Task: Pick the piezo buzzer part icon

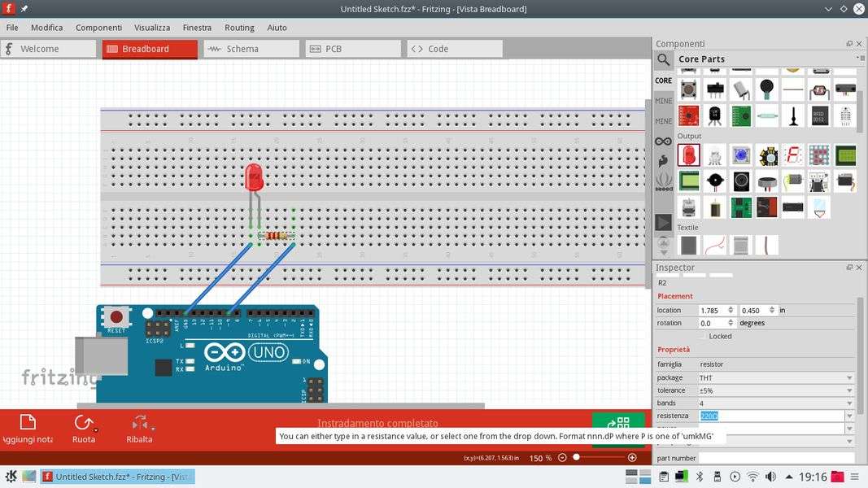Action: (715, 181)
